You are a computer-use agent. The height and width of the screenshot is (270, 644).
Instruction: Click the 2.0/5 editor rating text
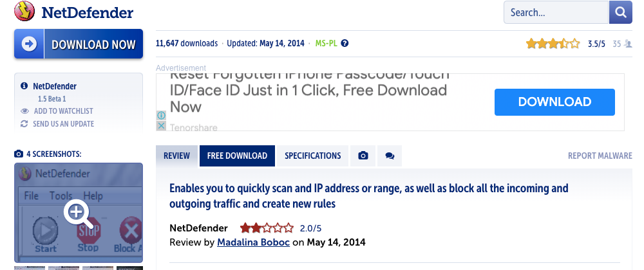click(310, 228)
